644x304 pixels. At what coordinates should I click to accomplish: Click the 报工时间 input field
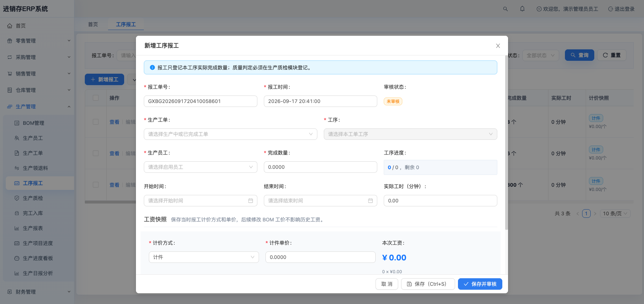pos(320,101)
